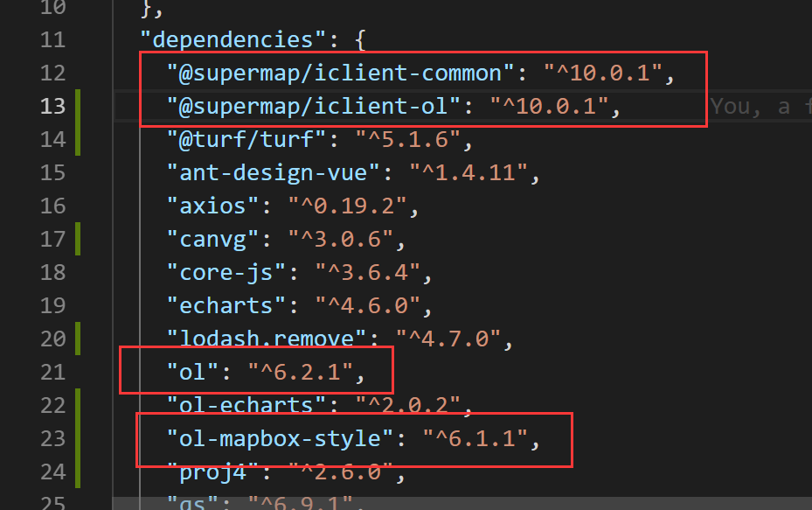Click the "proj4" package name
This screenshot has height=510, width=812.
click(213, 472)
